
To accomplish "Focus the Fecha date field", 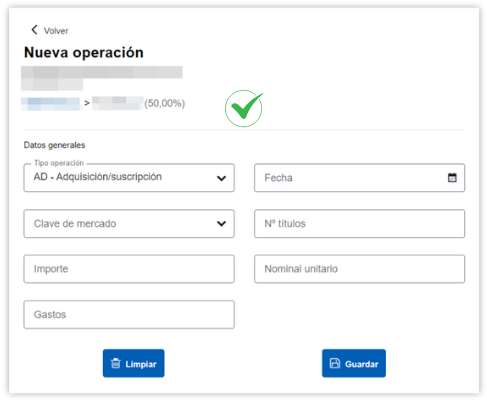I will 359,178.
